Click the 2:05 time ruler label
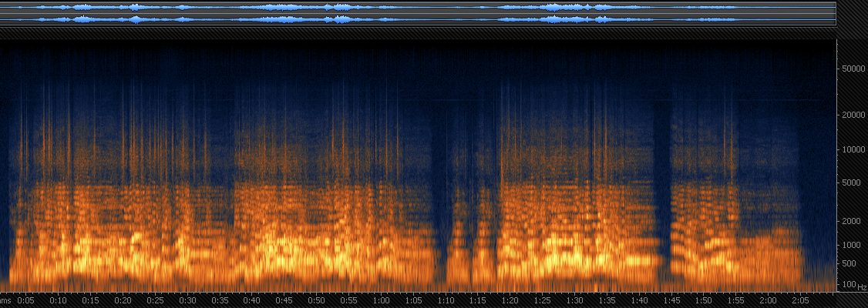The height and width of the screenshot is (308, 868). pos(801,300)
